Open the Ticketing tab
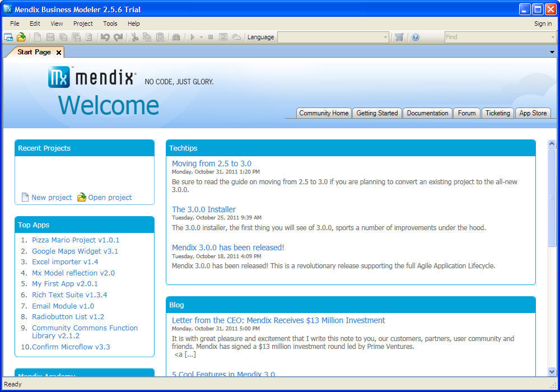 (x=498, y=113)
